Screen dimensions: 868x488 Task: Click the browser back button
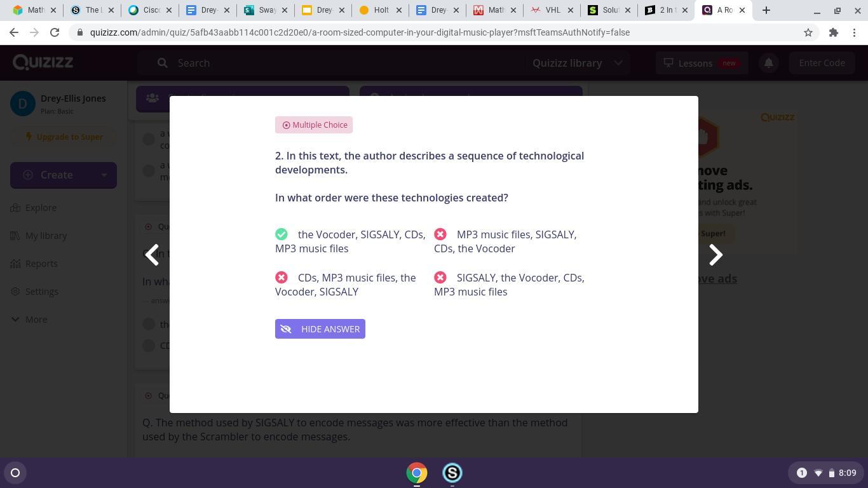[x=14, y=32]
